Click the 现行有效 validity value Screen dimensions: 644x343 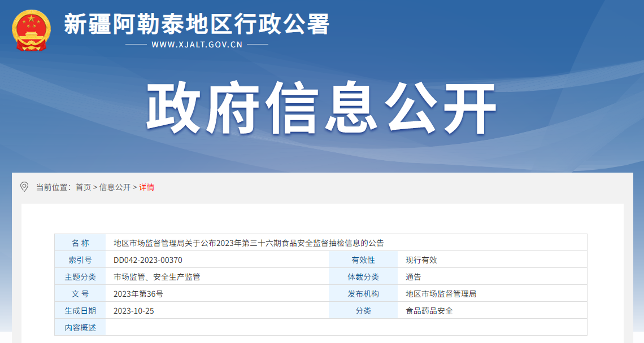421,260
